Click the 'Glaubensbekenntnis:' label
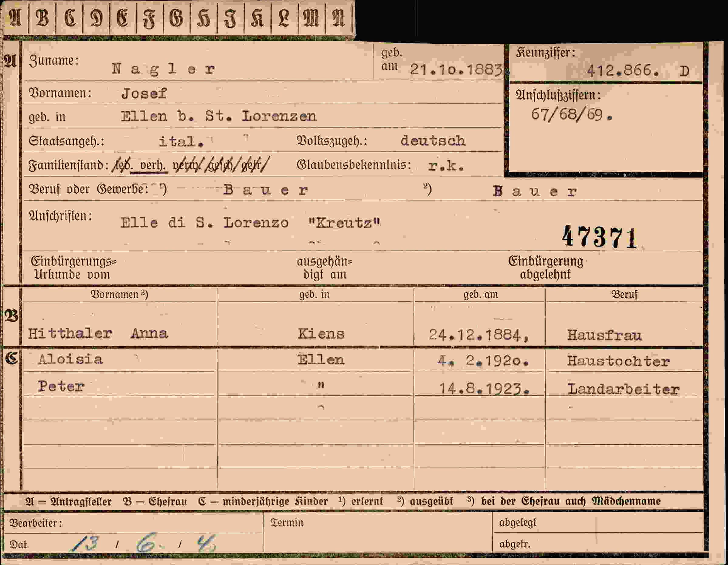 coord(354,165)
